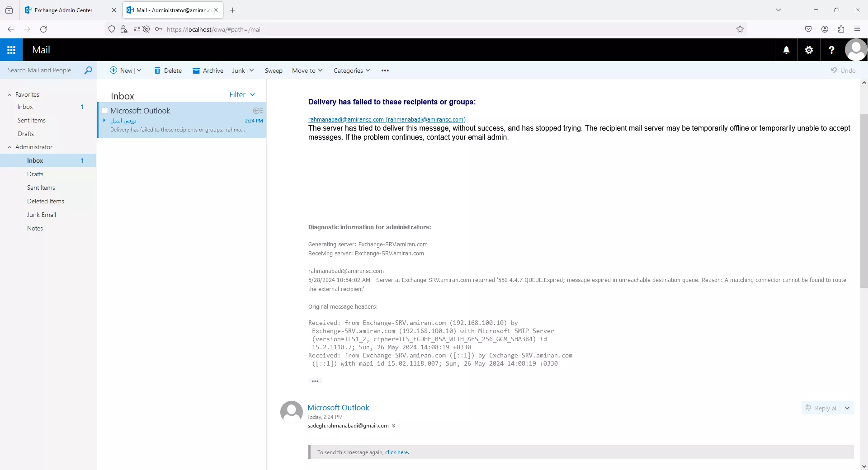Click the address bar URL
This screenshot has height=470, width=868.
(214, 29)
